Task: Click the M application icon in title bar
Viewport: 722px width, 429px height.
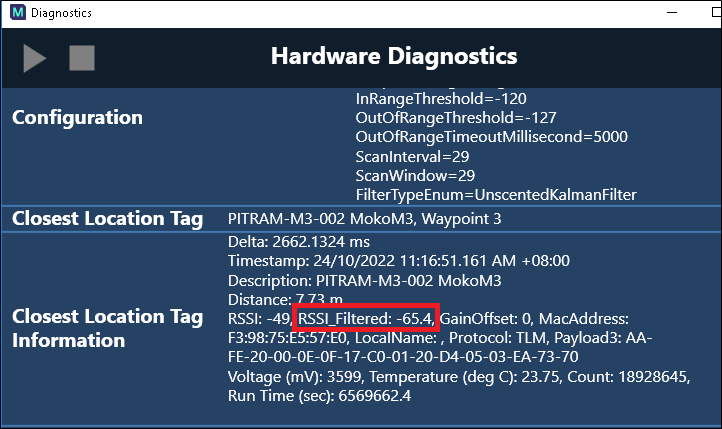Action: [15, 13]
